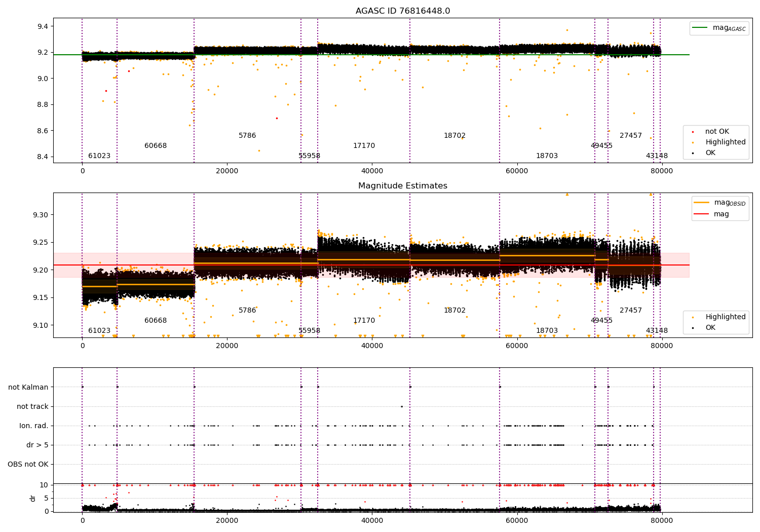Screen dimensions: 760x532
Task: Click x-axis tick 40000 under Magnitude Estimates plot
Action: (372, 346)
